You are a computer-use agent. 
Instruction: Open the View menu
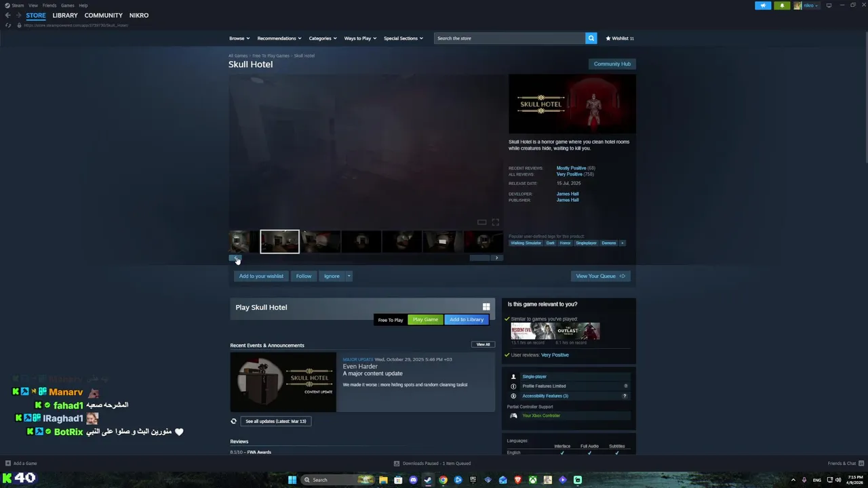click(x=33, y=5)
